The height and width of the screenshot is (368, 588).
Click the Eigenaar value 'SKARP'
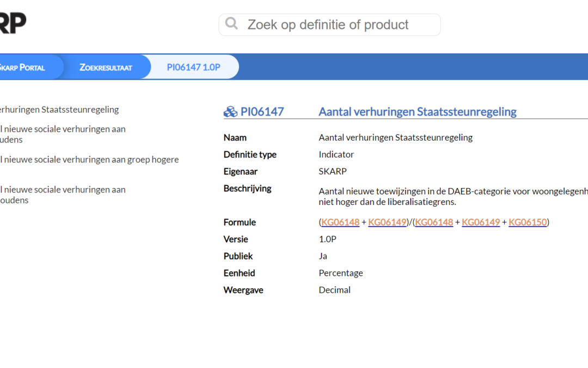[x=333, y=171]
